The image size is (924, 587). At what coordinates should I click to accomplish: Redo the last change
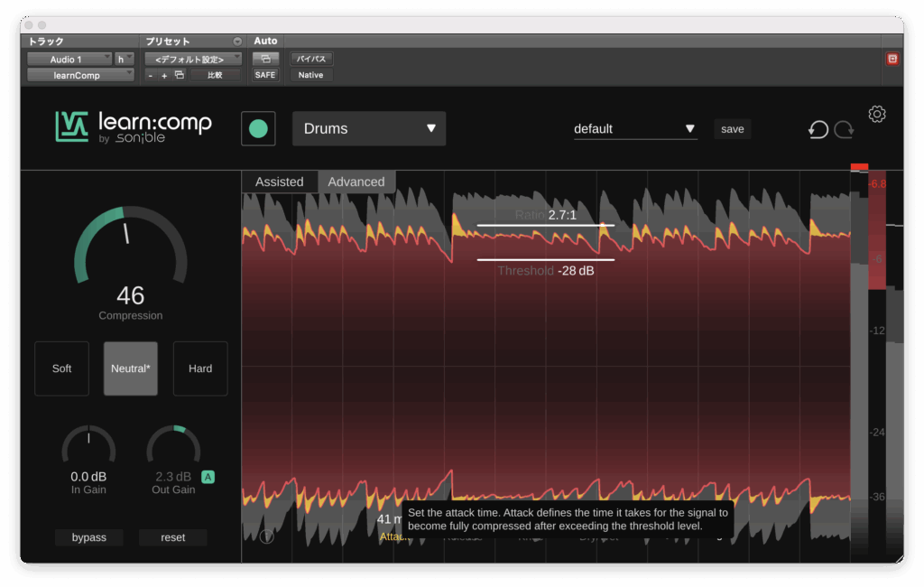click(x=844, y=129)
